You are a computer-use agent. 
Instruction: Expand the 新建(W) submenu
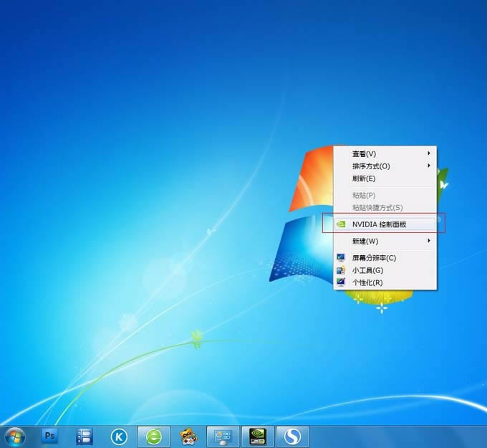[385, 241]
